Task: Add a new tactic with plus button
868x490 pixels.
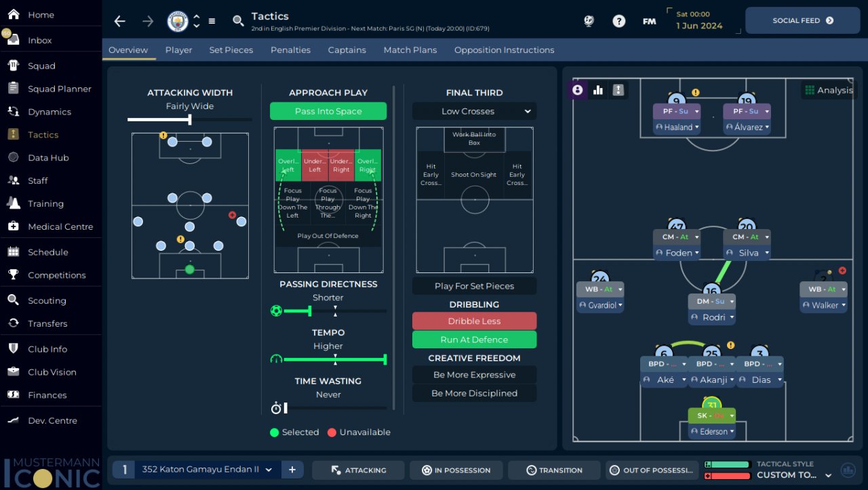Action: [292, 470]
